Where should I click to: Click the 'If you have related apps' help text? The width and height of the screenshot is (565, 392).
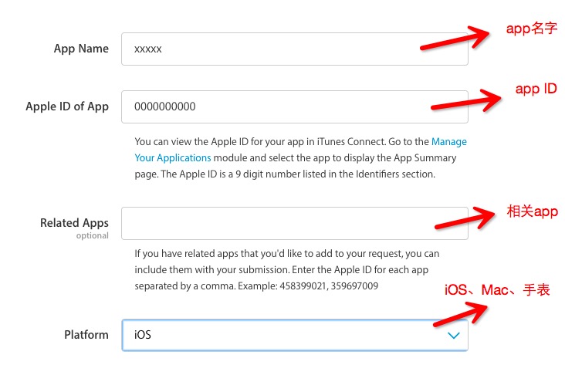[x=287, y=270]
